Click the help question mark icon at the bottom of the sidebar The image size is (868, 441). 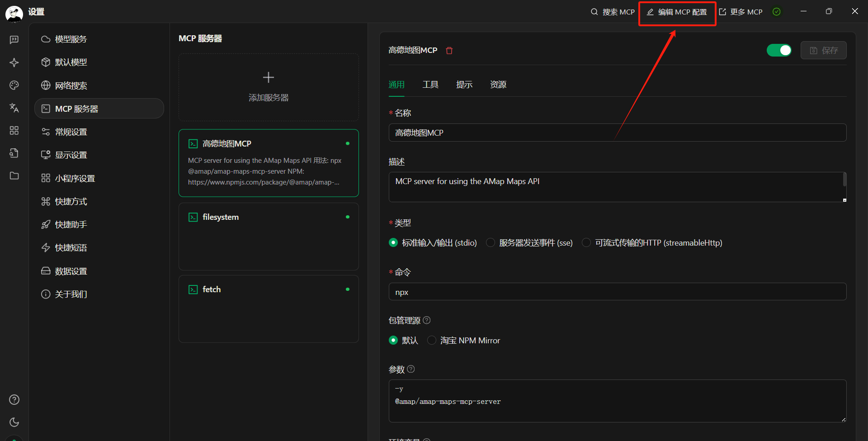[14, 399]
